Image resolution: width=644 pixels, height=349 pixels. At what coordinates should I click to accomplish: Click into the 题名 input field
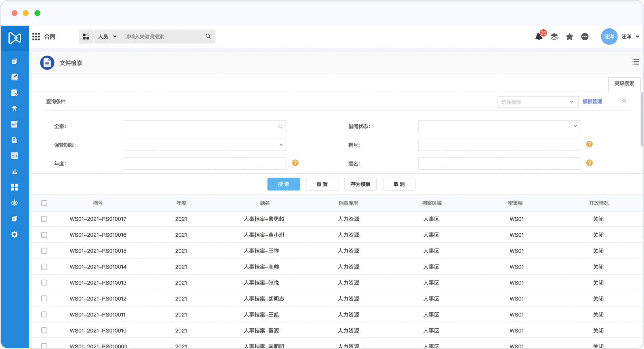(499, 164)
